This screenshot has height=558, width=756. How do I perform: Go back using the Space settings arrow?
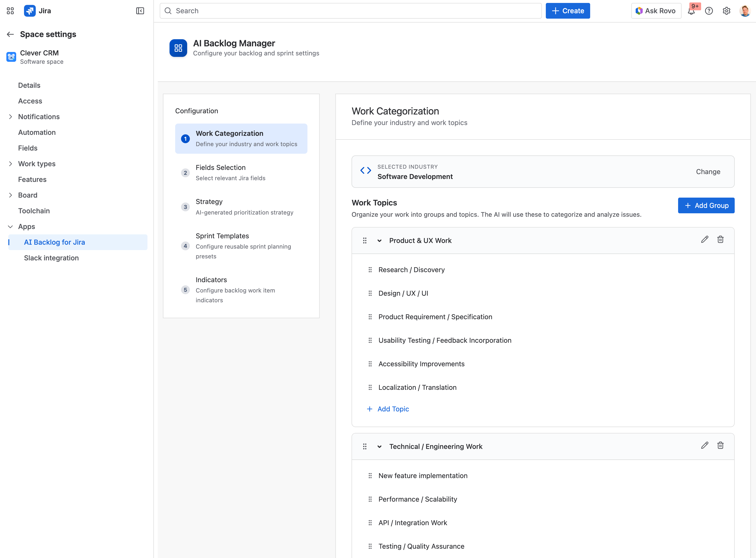pyautogui.click(x=10, y=34)
